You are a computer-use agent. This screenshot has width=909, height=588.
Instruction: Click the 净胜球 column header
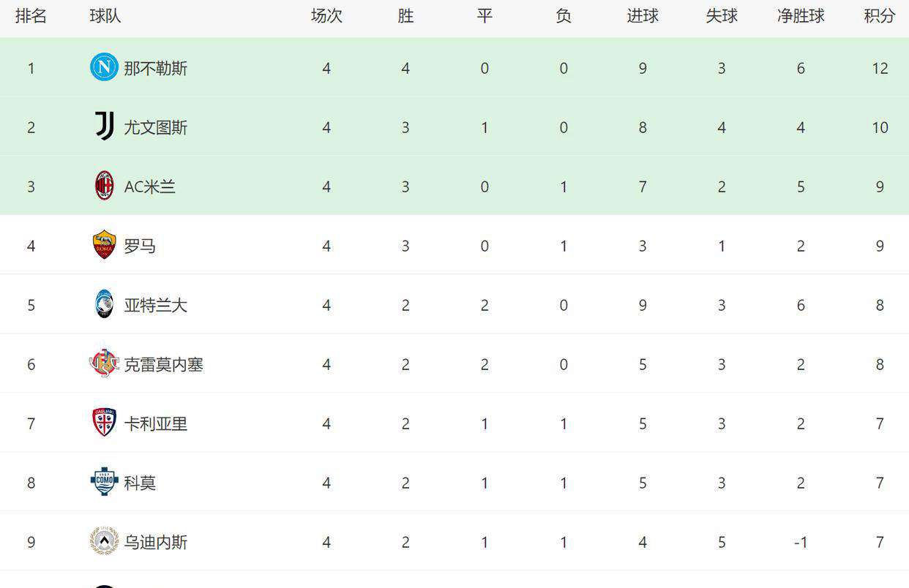[801, 15]
